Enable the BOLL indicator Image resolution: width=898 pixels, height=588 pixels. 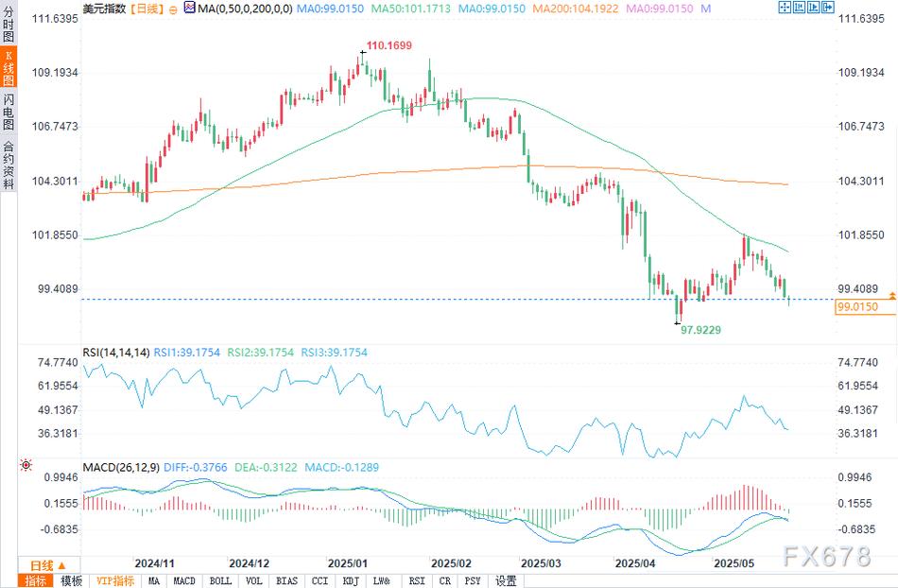pyautogui.click(x=220, y=580)
